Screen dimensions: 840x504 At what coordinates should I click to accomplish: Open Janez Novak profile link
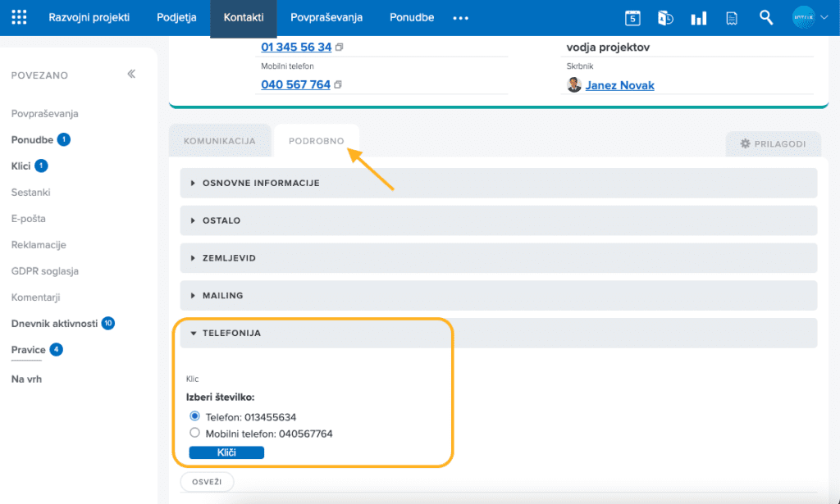[619, 85]
